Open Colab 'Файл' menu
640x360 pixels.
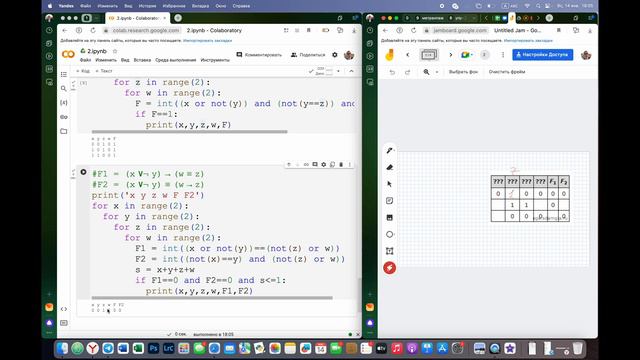click(x=85, y=60)
